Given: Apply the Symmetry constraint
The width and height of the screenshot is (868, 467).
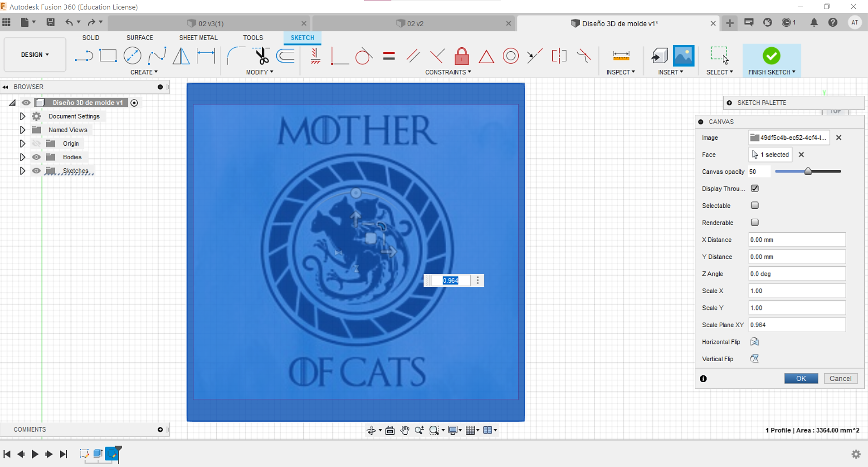Looking at the screenshot, I should pyautogui.click(x=559, y=56).
